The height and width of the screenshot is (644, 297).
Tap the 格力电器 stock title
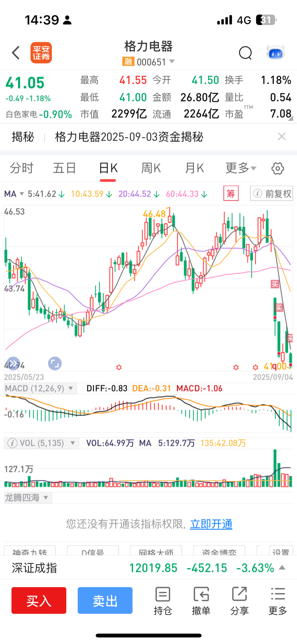(148, 46)
